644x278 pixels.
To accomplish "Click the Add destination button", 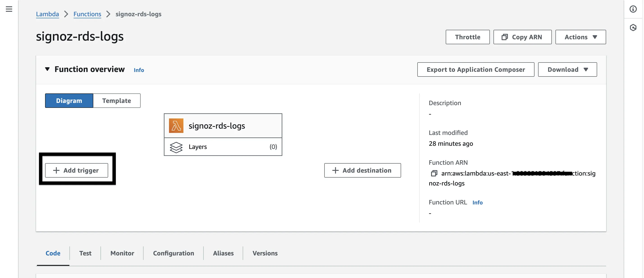I will pos(363,170).
